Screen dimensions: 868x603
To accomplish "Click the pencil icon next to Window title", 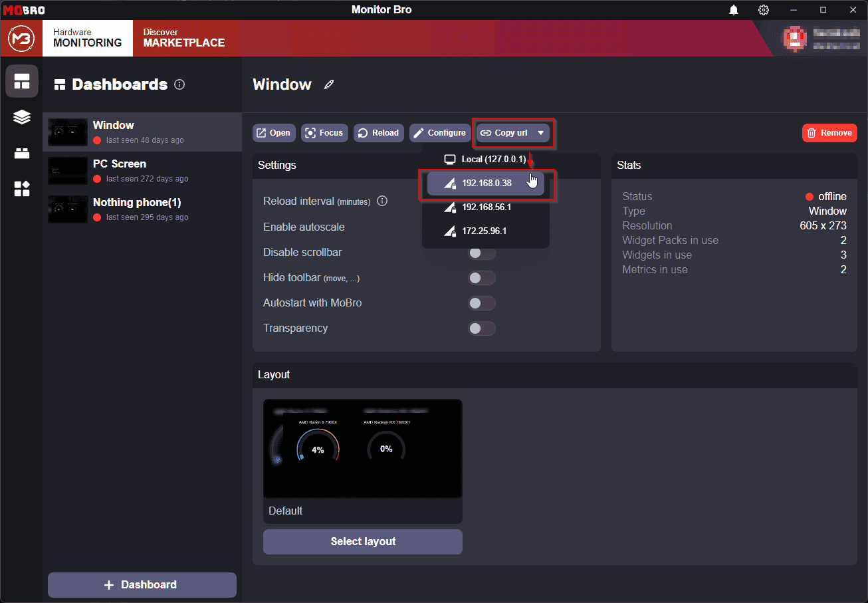I will pos(329,84).
